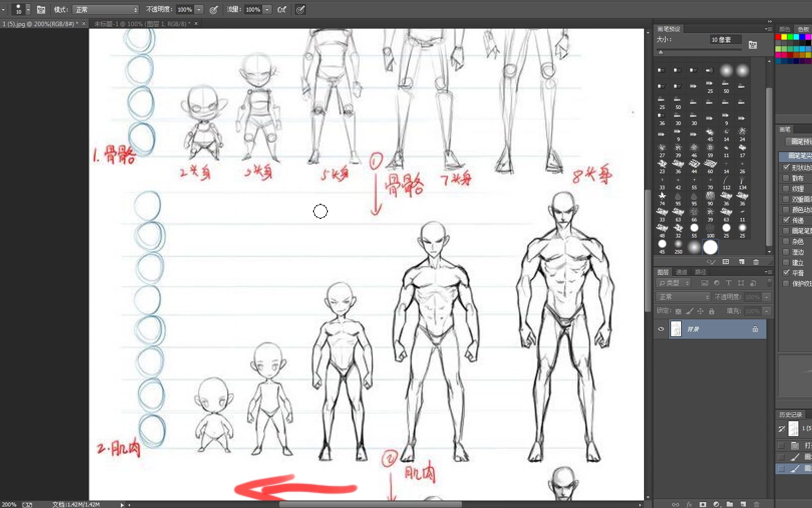
Task: Filter layers by adjustment layers icon
Action: pyautogui.click(x=716, y=283)
